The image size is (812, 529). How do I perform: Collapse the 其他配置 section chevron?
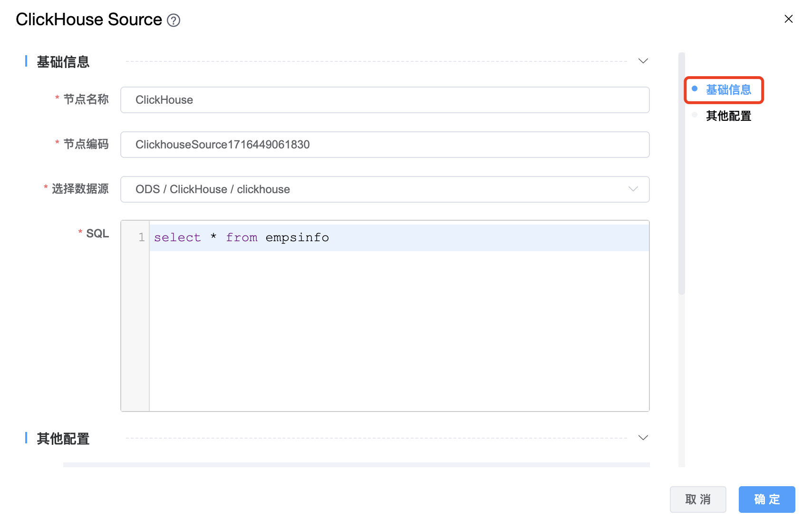coord(643,438)
